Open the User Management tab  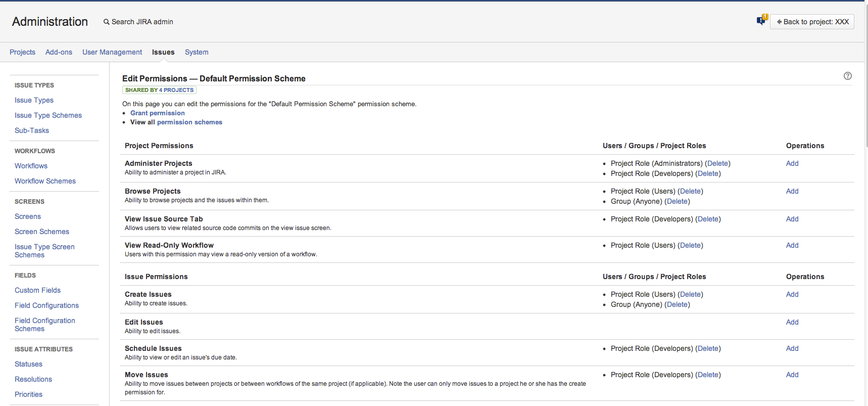coord(112,52)
